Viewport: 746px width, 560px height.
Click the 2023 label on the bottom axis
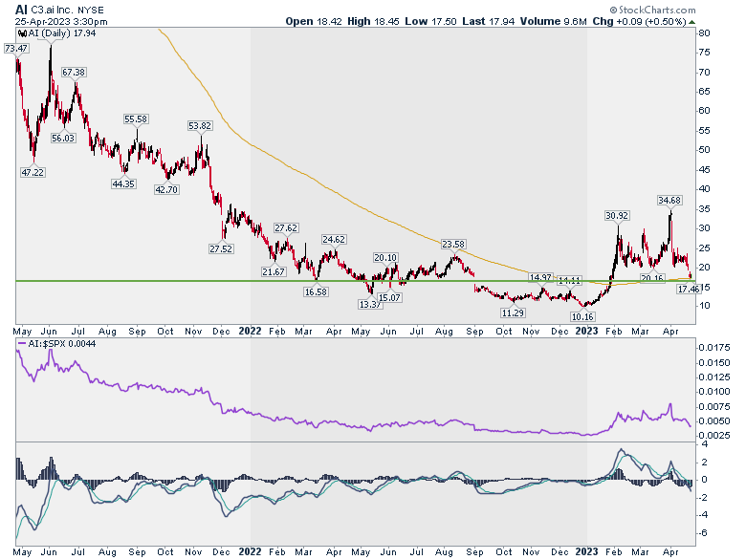586,551
